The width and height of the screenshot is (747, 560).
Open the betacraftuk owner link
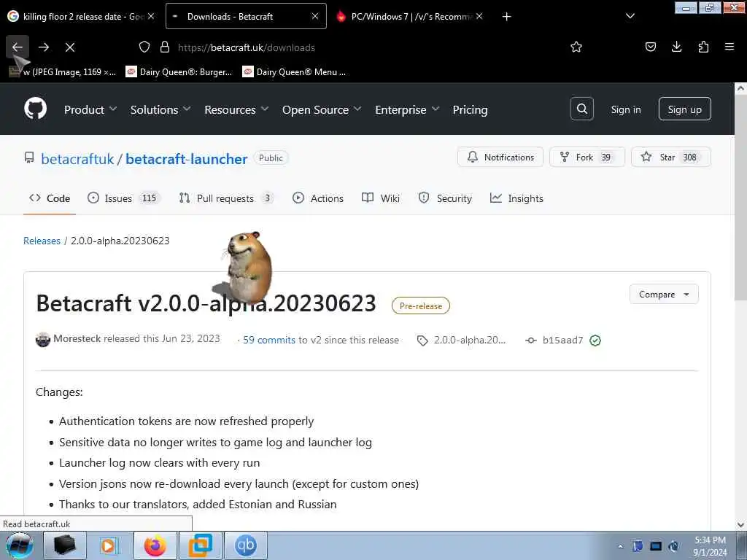[77, 158]
